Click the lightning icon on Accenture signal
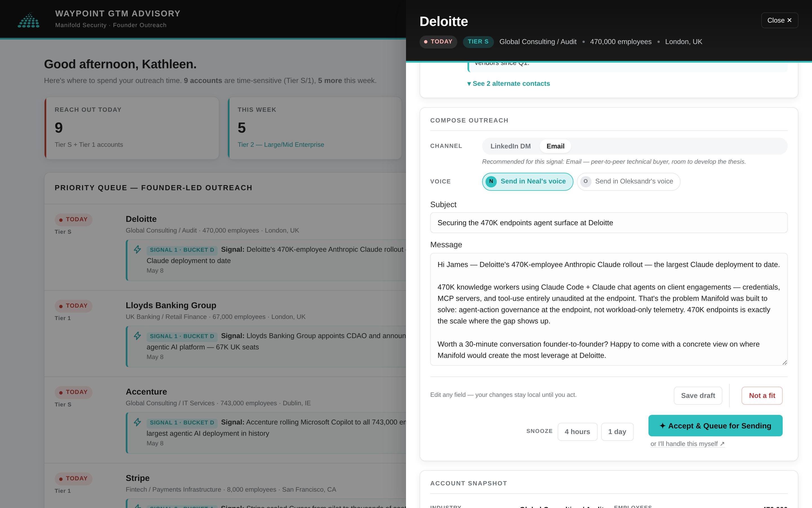The width and height of the screenshot is (812, 508). coord(137,422)
